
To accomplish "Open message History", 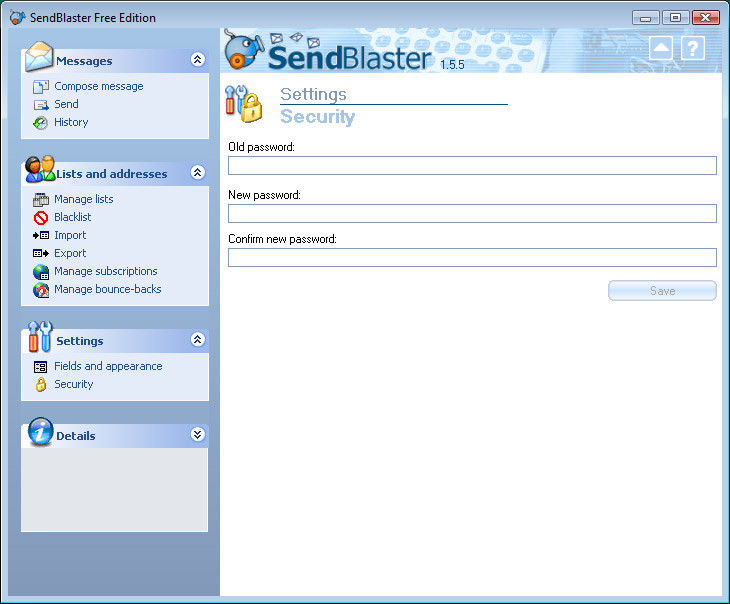I will tap(71, 122).
